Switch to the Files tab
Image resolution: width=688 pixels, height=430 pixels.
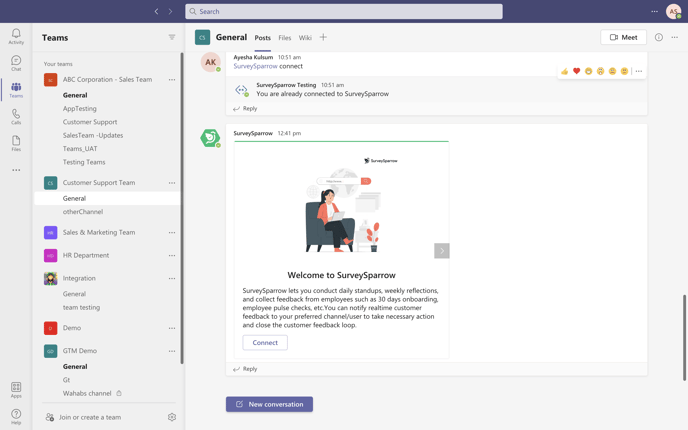pyautogui.click(x=285, y=38)
